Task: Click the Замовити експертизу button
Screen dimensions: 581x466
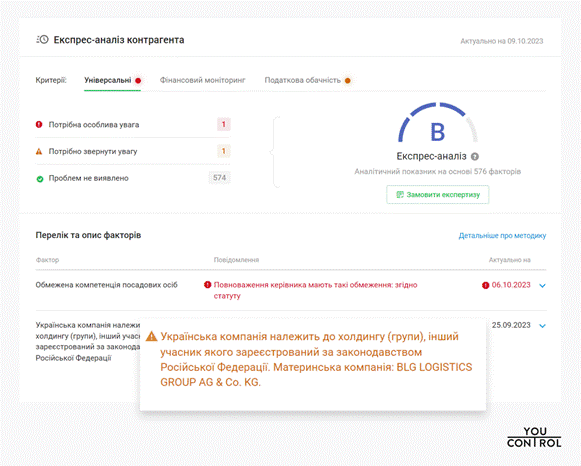Action: coord(438,195)
